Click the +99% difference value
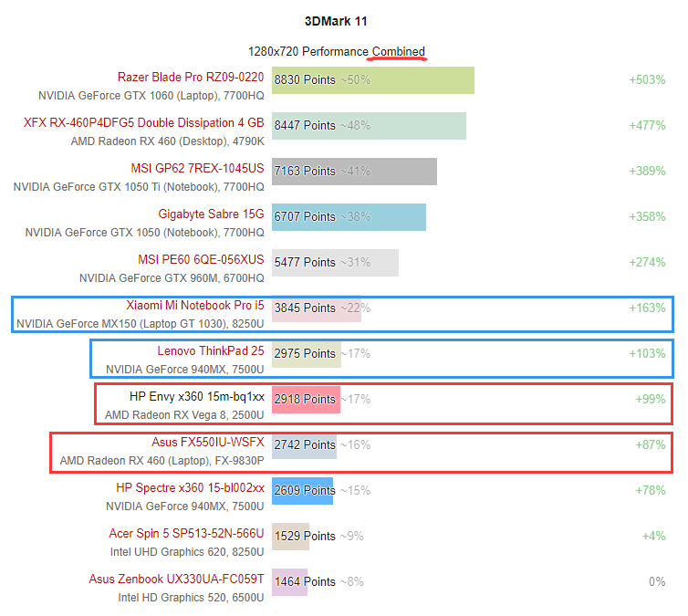Image resolution: width=688 pixels, height=616 pixels. click(651, 400)
